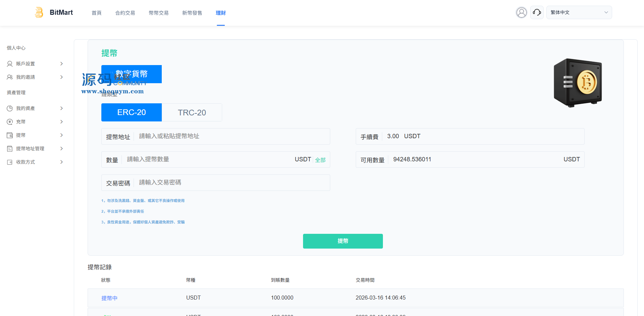Open the 新幣發售 nav tab
644x316 pixels.
[x=192, y=13]
